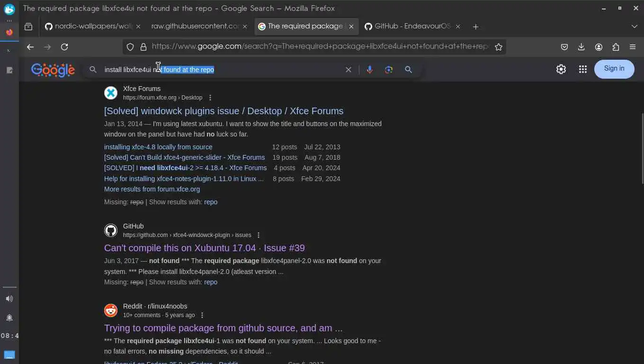This screenshot has width=644, height=364.
Task: Click the '19 posts' text
Action: 285,157
